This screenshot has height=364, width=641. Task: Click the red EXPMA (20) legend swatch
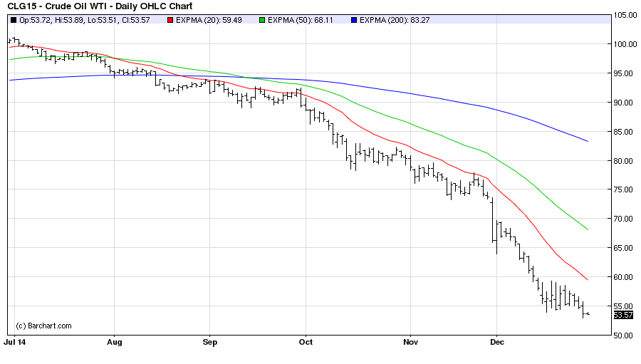point(171,20)
